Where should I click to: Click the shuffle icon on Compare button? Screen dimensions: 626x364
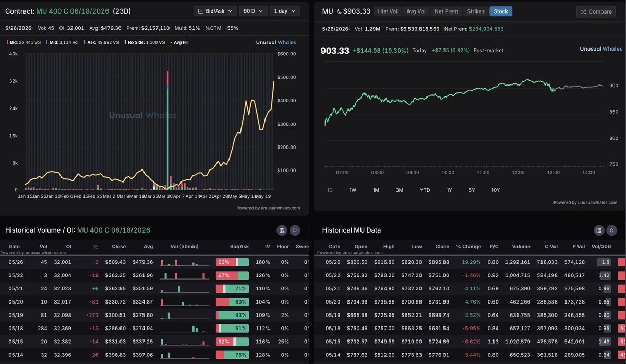[x=583, y=11]
